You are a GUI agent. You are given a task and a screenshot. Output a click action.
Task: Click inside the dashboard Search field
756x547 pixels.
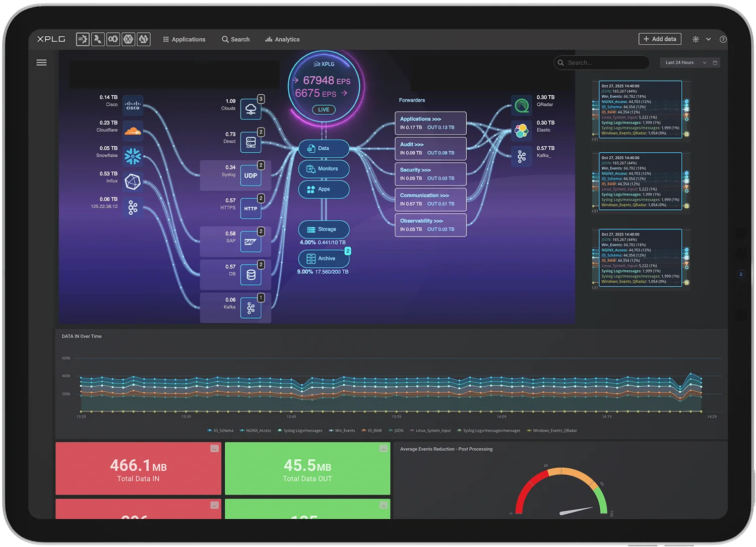pos(602,63)
